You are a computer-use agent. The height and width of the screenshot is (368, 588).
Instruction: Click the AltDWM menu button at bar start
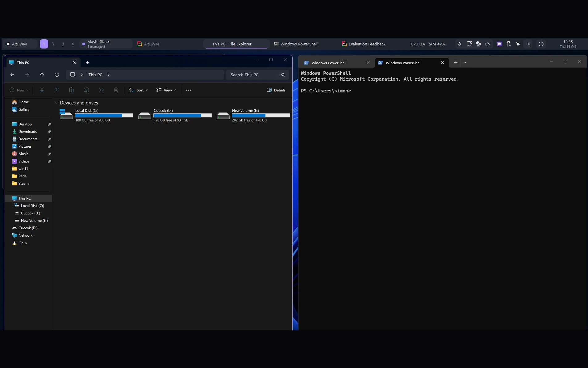tap(20, 44)
